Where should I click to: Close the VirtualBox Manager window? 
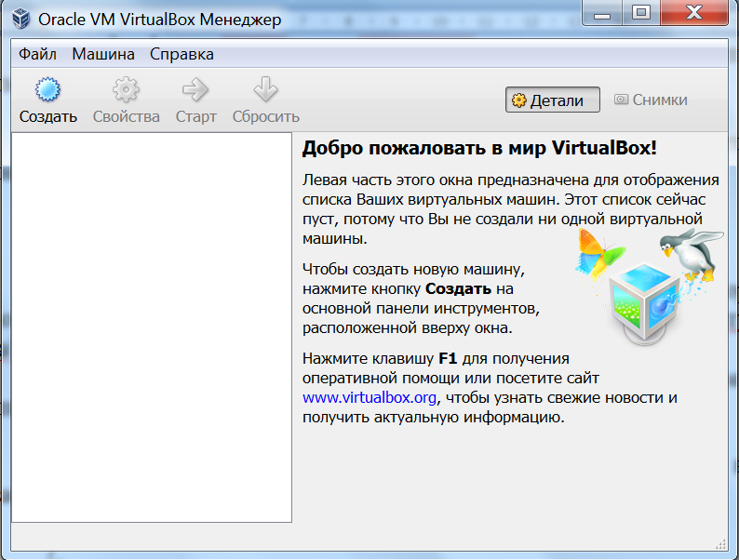pos(694,13)
